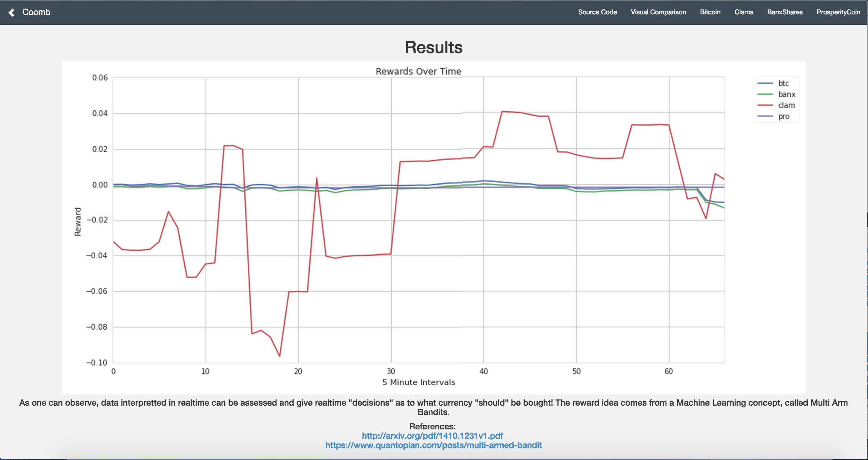Navigate to the ProsperityCoin page

click(838, 12)
